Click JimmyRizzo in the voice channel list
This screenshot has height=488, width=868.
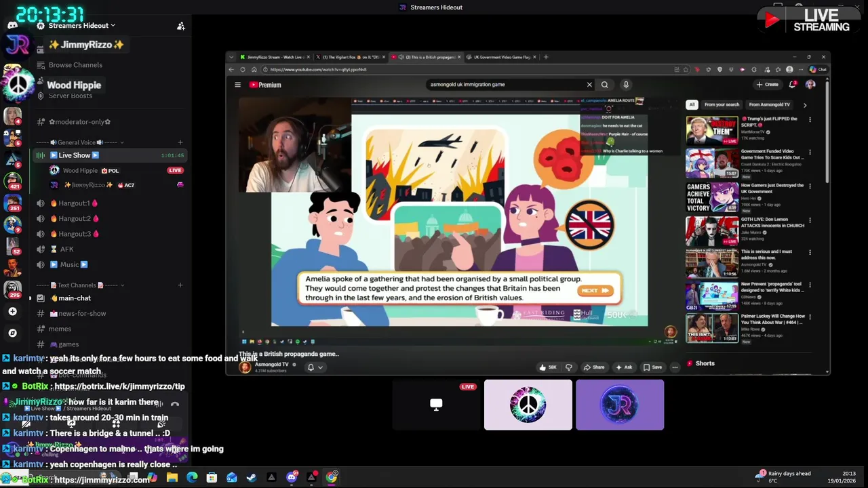pyautogui.click(x=87, y=185)
